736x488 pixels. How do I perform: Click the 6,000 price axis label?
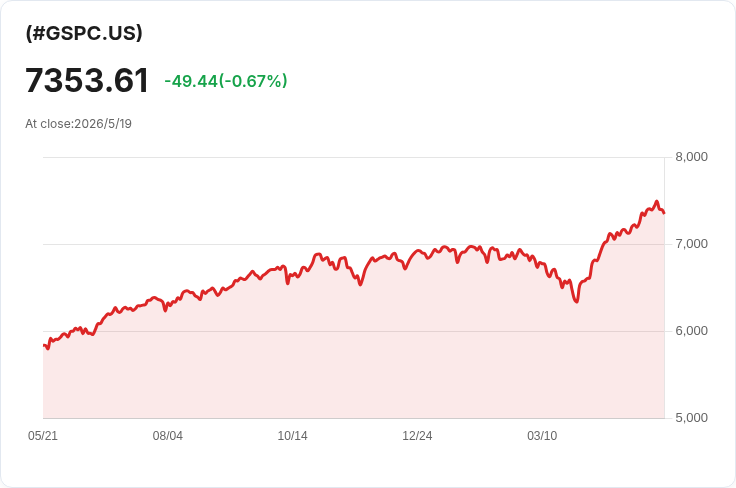pos(691,331)
